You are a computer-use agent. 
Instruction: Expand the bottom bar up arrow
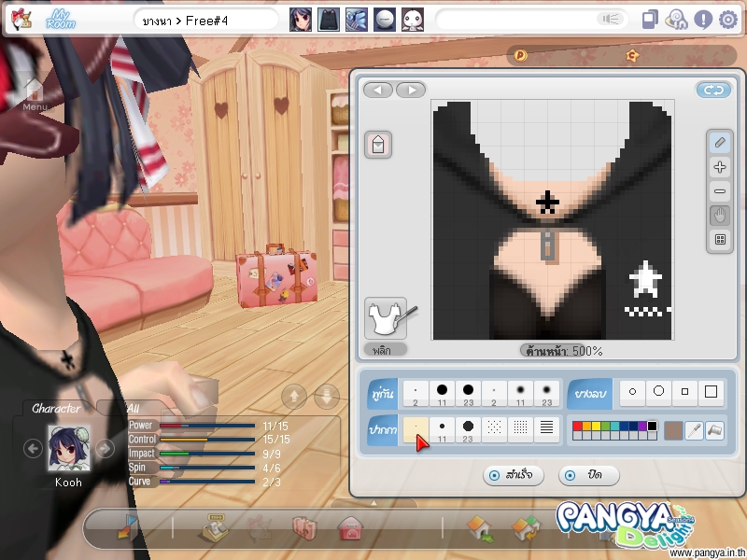[374, 503]
